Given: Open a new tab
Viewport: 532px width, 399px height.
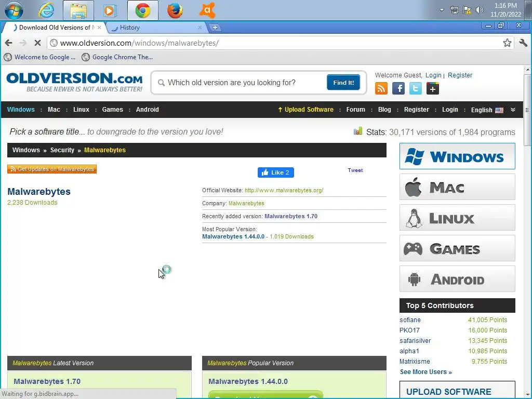Looking at the screenshot, I should tap(215, 28).
